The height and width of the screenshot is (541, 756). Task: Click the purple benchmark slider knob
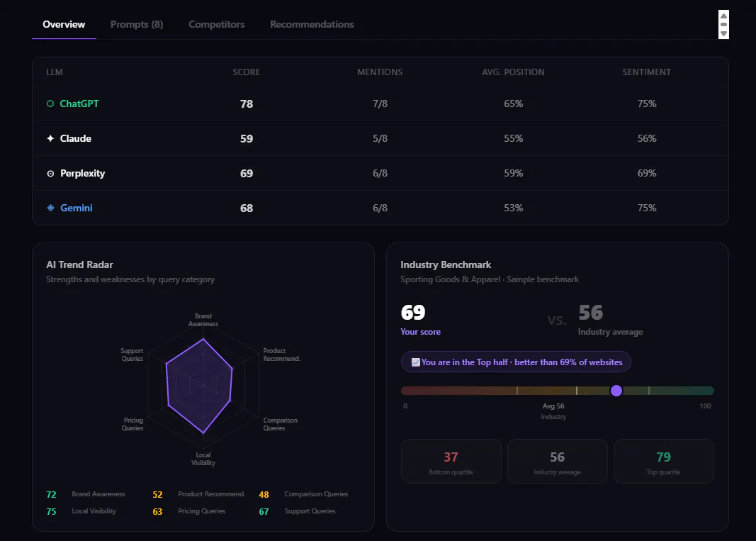pos(616,391)
